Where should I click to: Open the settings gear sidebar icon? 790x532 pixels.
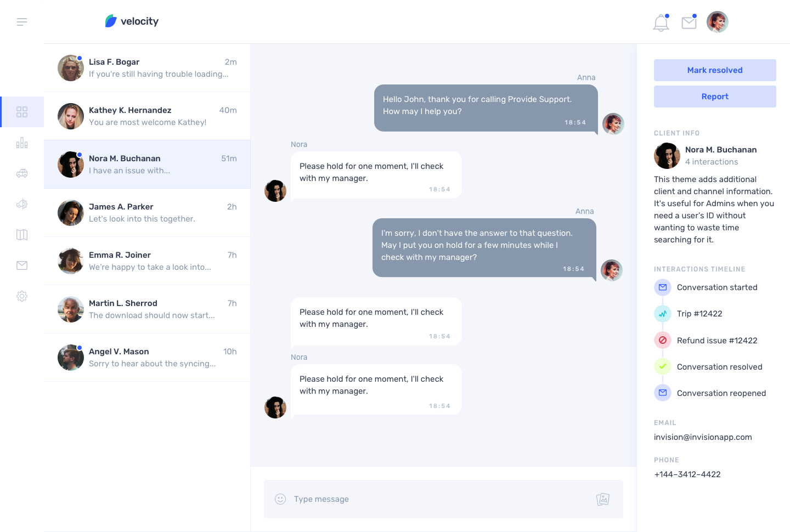[x=22, y=296]
